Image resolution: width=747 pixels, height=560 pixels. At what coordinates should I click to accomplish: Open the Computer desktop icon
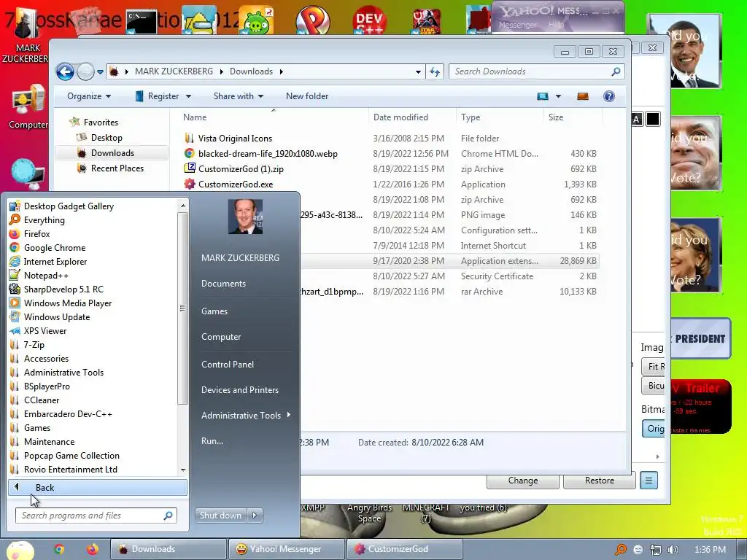(x=28, y=107)
